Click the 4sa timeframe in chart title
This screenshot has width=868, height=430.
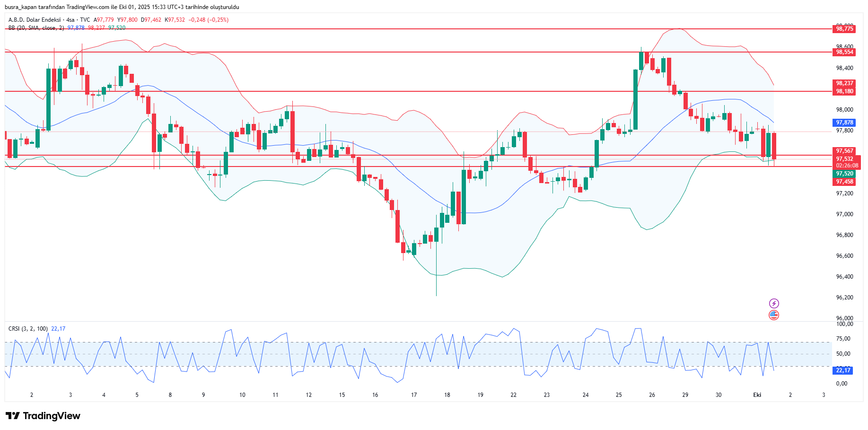click(x=70, y=20)
